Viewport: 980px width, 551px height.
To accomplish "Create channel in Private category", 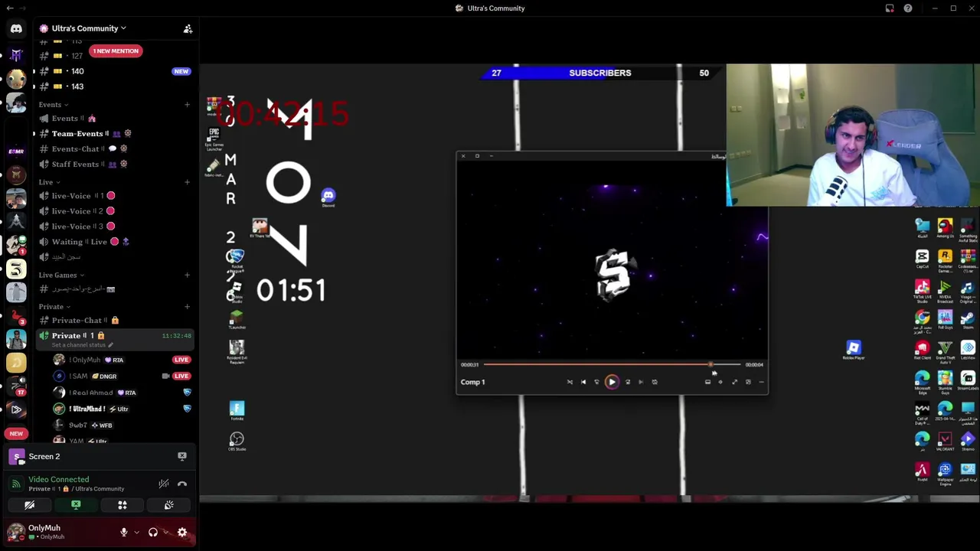I will (187, 307).
